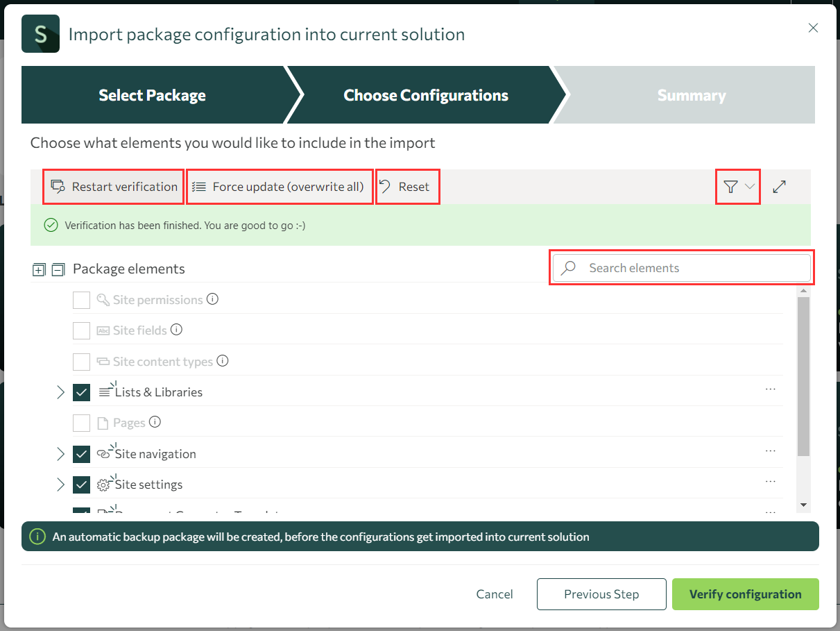Uncheck the Lists & Libraries checkbox
The image size is (840, 631).
pyautogui.click(x=82, y=392)
